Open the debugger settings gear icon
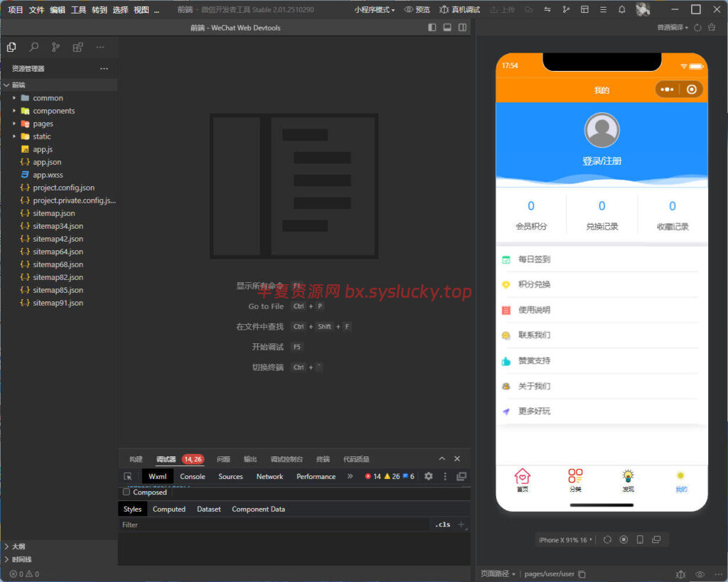This screenshot has width=728, height=582. point(429,476)
